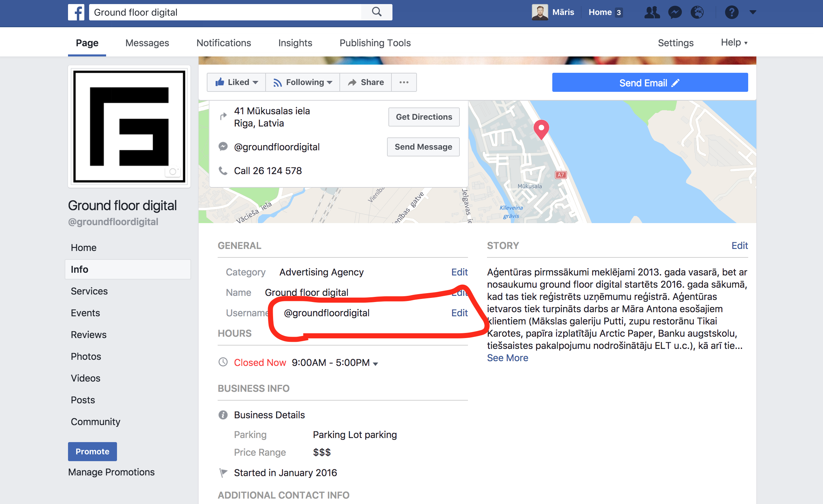Open the Help dropdown menu
The height and width of the screenshot is (504, 823).
point(734,43)
